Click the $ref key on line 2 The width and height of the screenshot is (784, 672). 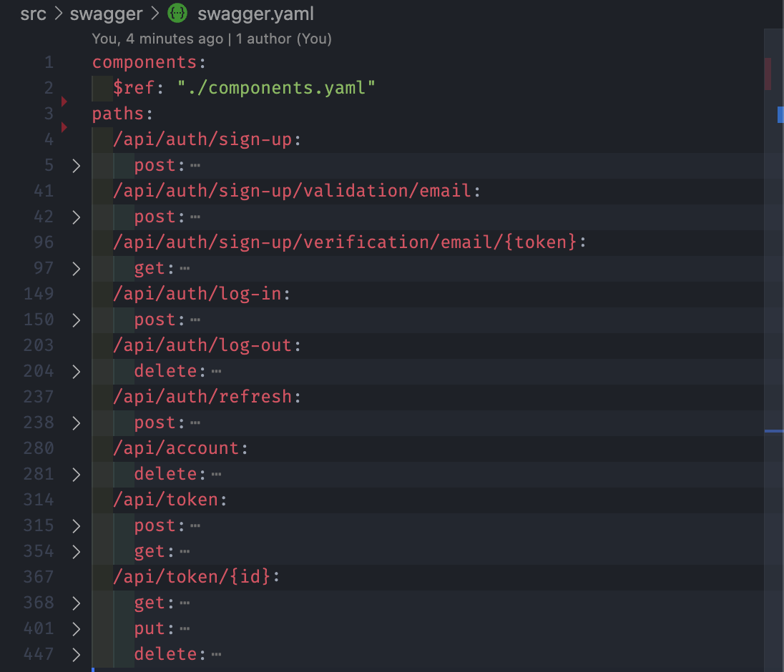[x=134, y=88]
